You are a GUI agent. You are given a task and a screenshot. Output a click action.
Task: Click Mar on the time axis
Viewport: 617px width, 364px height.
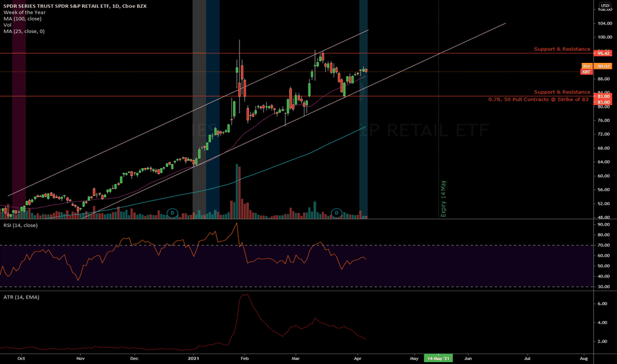[295, 359]
